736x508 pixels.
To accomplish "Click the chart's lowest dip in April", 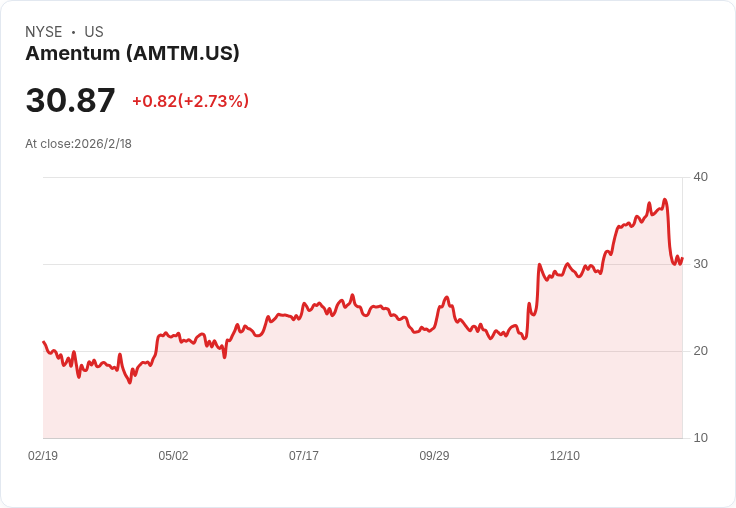I will (130, 382).
